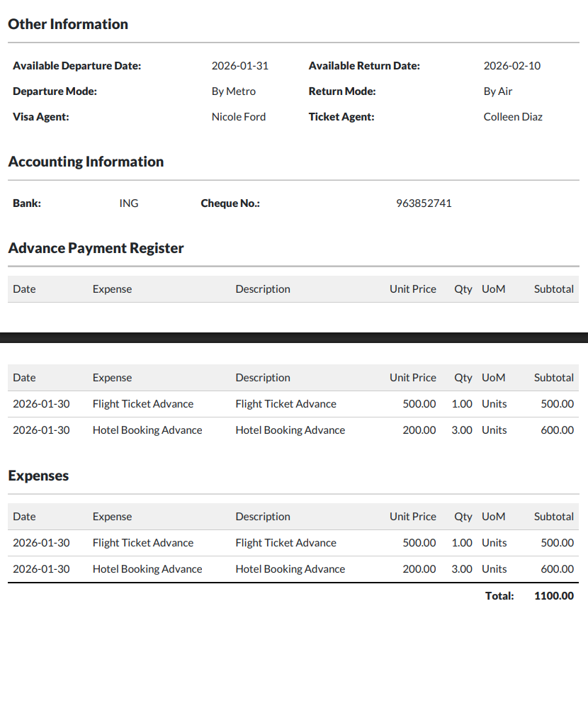Select the Flight Ticket Advance row in Expenses
Viewport: 588px width, 718px height.
293,543
